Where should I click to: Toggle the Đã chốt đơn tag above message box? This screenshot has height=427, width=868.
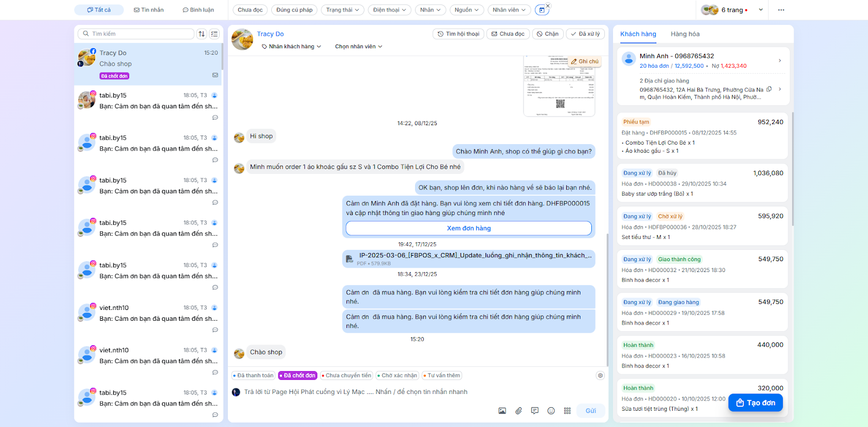click(x=298, y=376)
